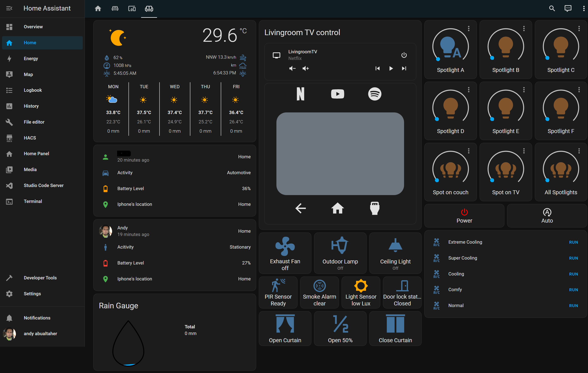Open the home view tab

(x=98, y=8)
